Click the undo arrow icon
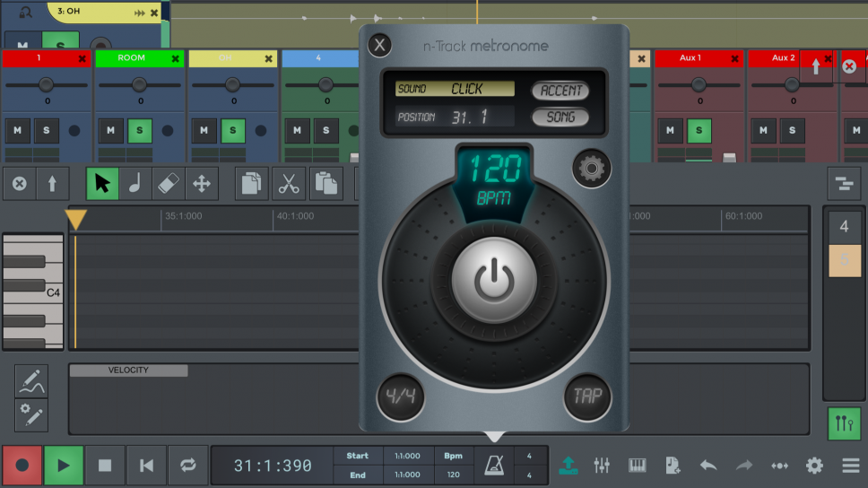Viewport: 868px width, 488px height. click(708, 465)
